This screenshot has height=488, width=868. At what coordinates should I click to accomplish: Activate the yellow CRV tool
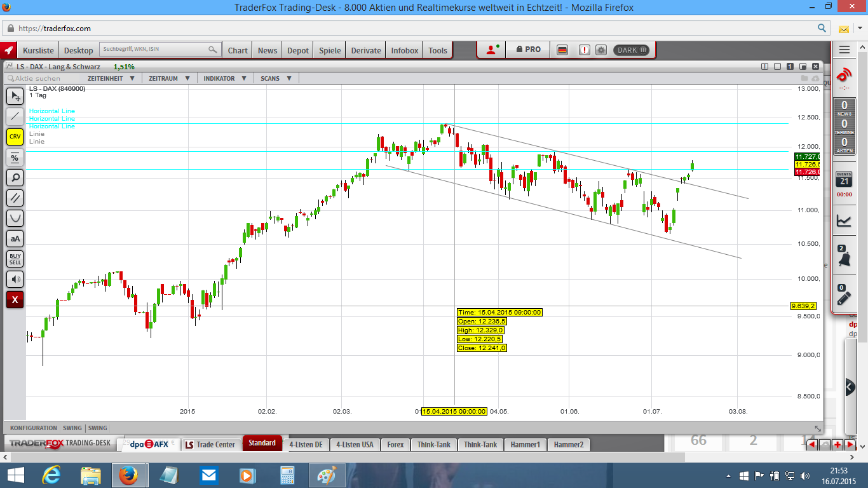(15, 137)
